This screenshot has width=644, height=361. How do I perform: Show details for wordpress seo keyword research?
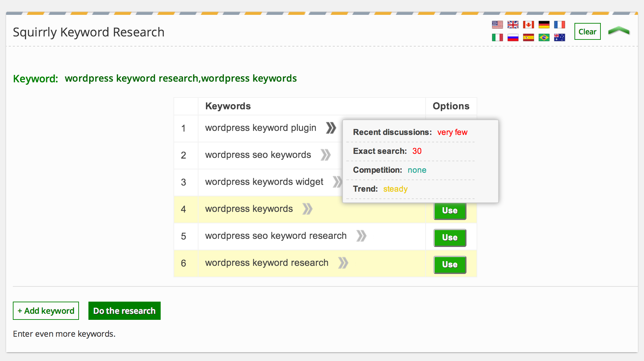(361, 236)
